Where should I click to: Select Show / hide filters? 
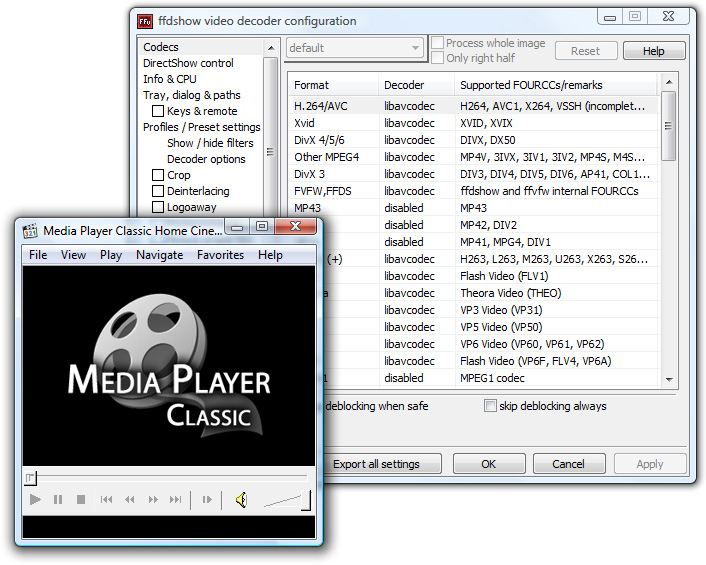[x=210, y=143]
